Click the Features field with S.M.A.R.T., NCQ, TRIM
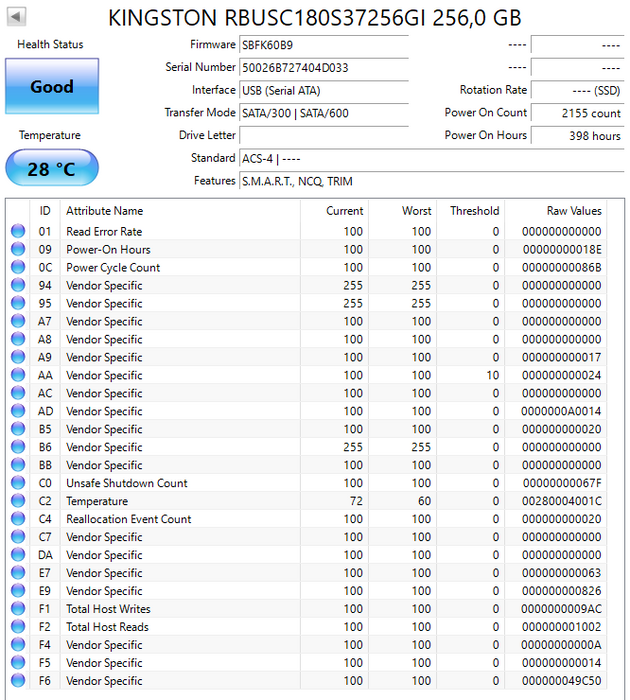This screenshot has width=630, height=700. (x=430, y=181)
